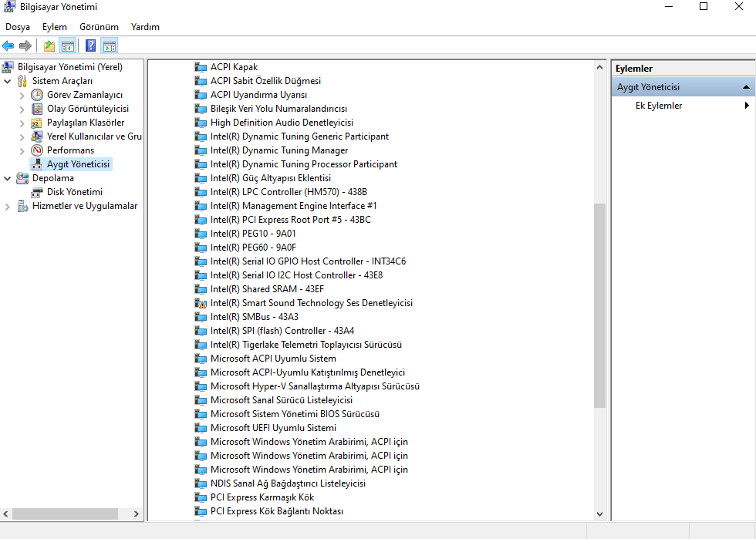Click the device icon next to Intel(R) SMBus - 43A3
Image resolution: width=756 pixels, height=539 pixels.
[x=201, y=317]
